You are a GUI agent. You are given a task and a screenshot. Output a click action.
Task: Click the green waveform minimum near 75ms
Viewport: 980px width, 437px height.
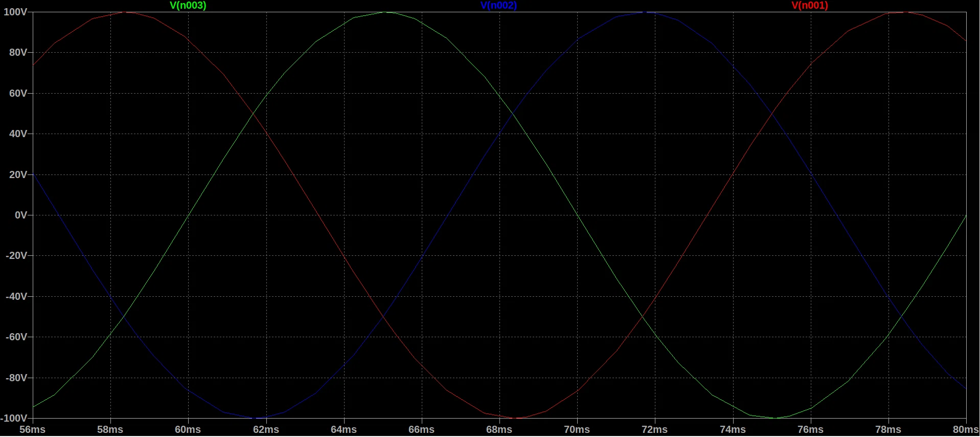click(776, 418)
